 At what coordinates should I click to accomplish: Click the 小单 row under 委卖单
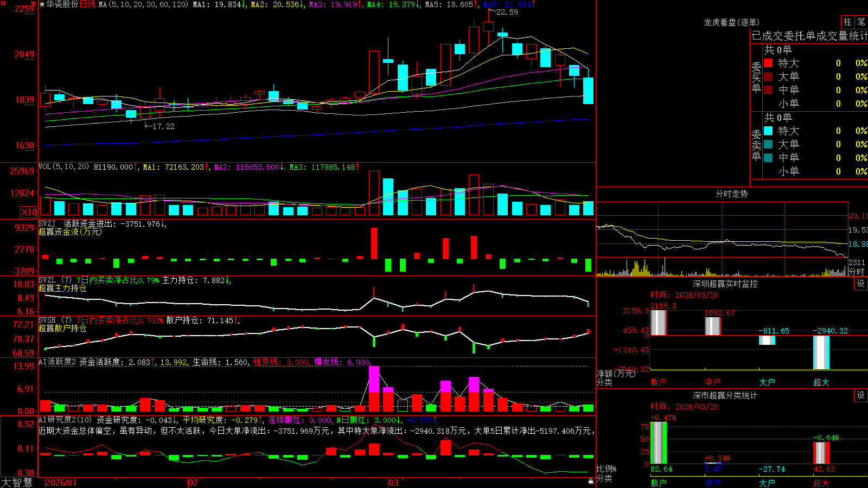point(815,171)
